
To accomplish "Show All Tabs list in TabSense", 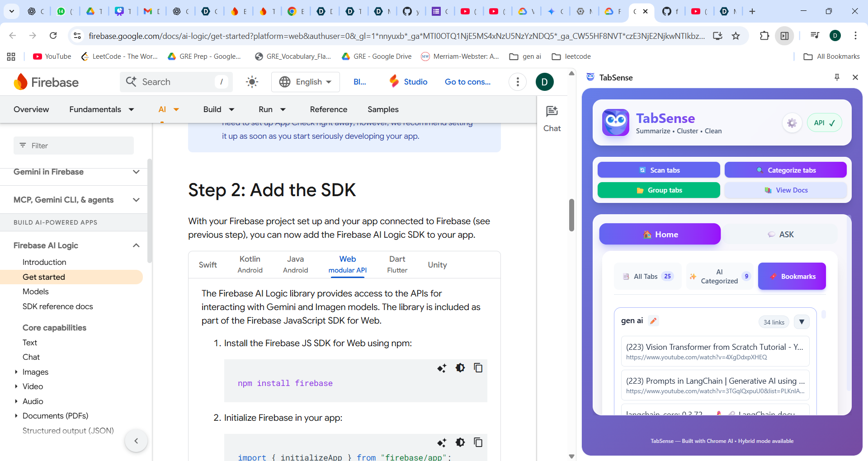I will (648, 276).
